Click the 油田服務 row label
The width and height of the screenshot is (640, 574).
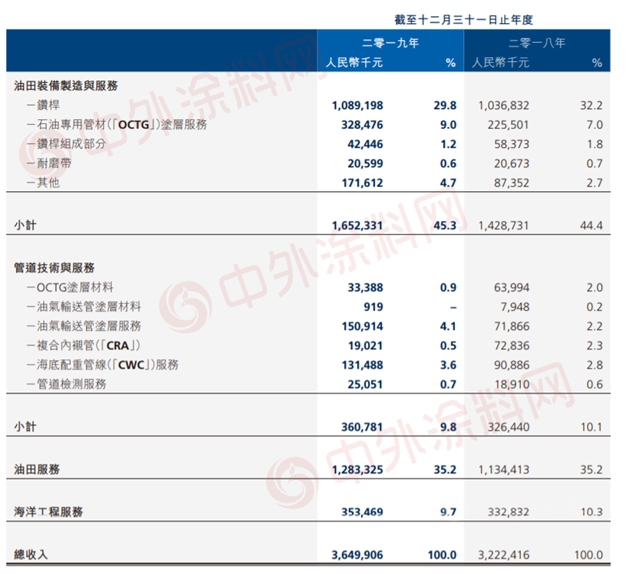(x=37, y=469)
